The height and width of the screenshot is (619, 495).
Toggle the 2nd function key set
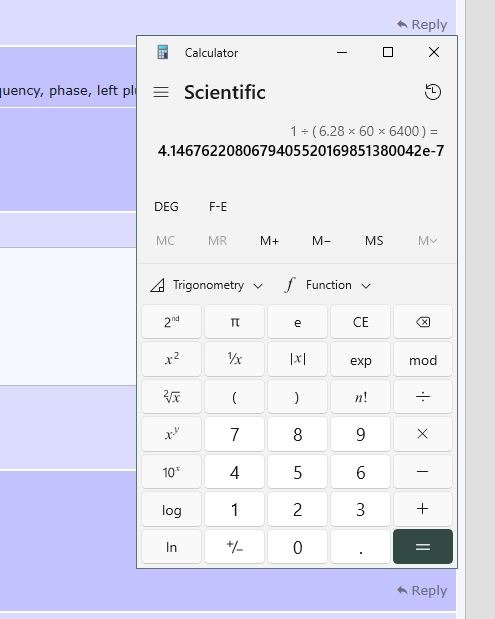171,322
